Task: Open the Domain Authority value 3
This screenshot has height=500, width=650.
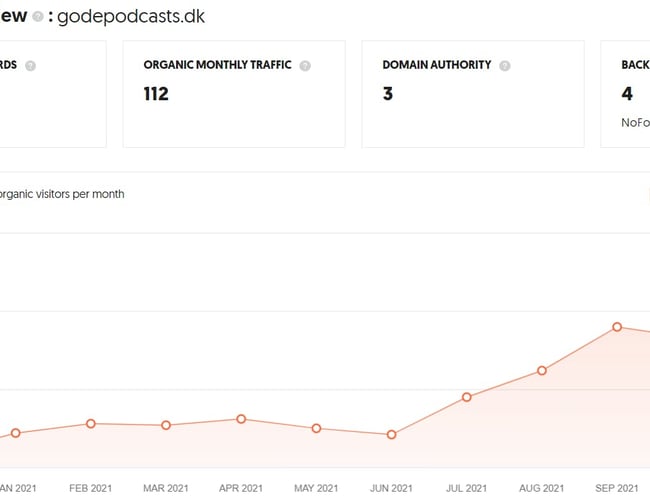Action: [x=388, y=94]
